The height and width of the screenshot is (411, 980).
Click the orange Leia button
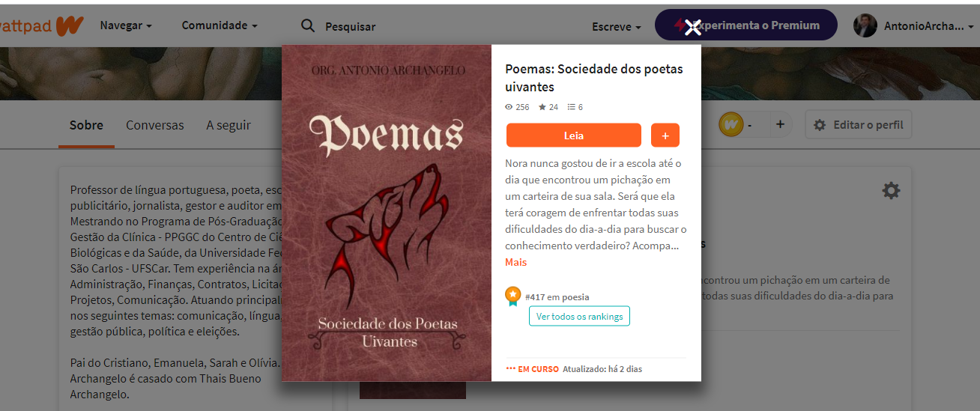[574, 136]
